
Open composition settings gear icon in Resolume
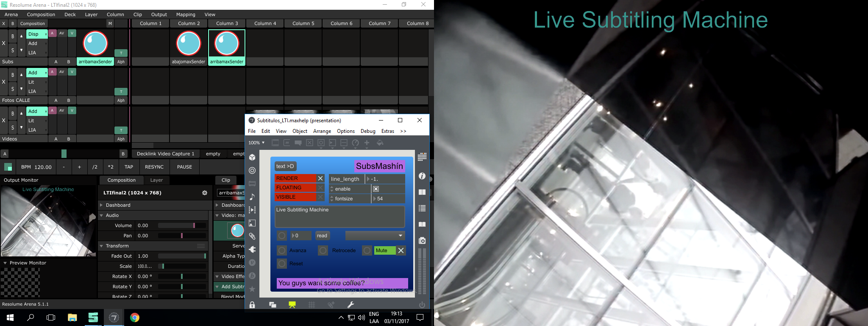205,193
